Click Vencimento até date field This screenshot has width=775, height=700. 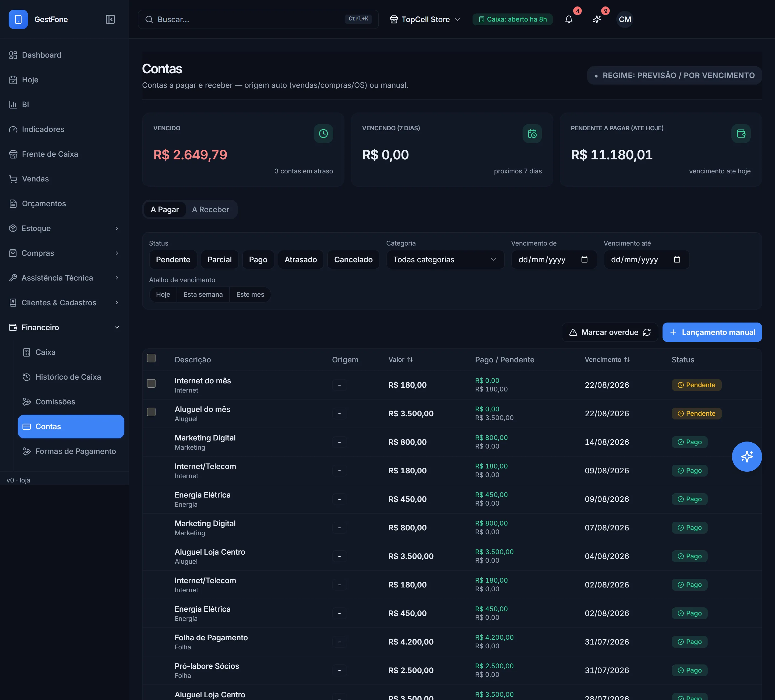point(647,260)
